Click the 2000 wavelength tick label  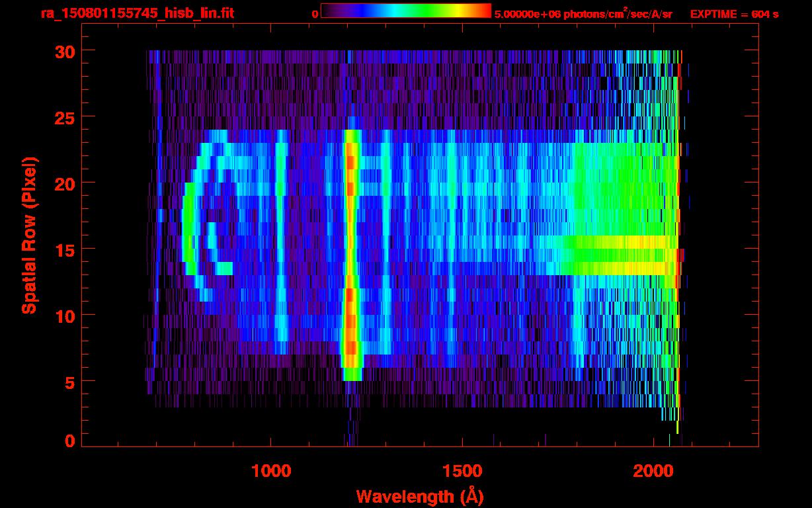[x=654, y=472]
